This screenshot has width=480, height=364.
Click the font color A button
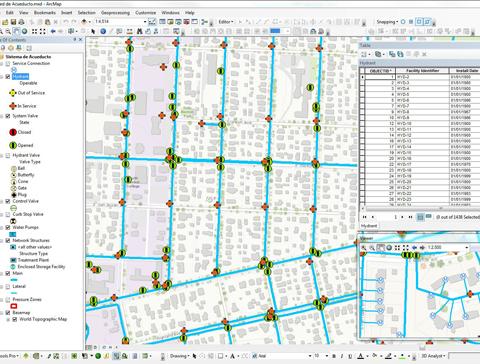361,356
